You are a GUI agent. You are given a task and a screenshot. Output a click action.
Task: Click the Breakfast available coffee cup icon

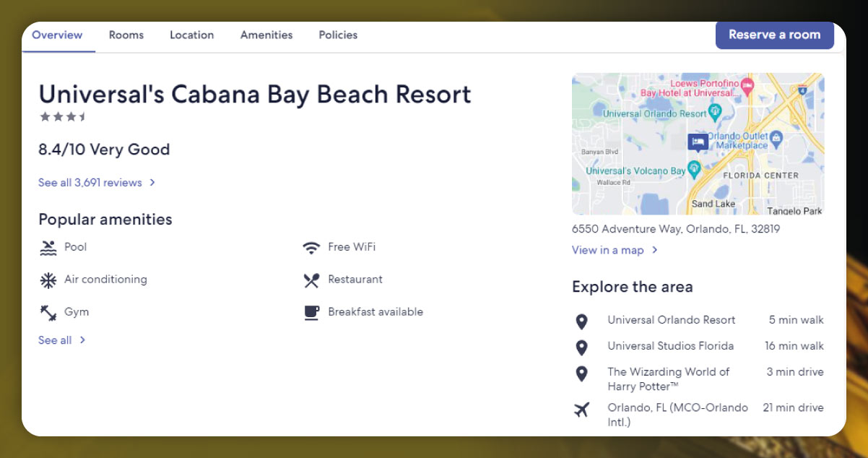[x=311, y=313]
